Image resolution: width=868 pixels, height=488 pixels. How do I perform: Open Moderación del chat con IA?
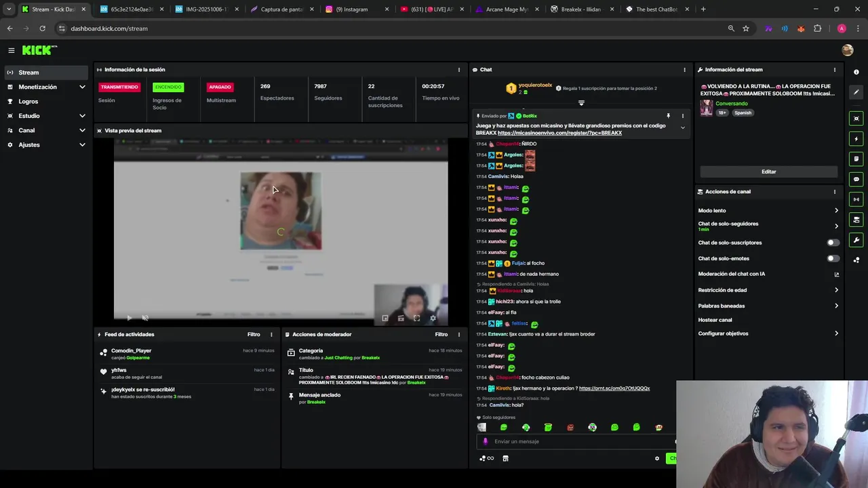click(768, 274)
